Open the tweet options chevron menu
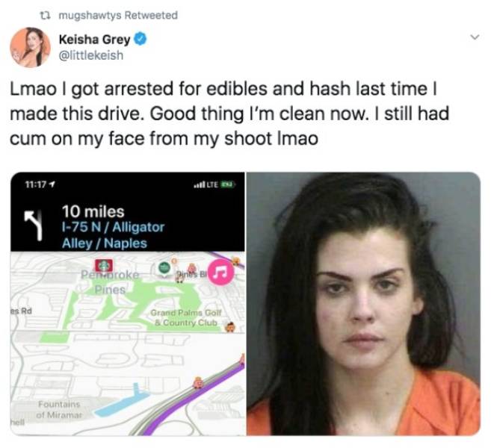Viewport: 491px width, 448px height. point(475,37)
